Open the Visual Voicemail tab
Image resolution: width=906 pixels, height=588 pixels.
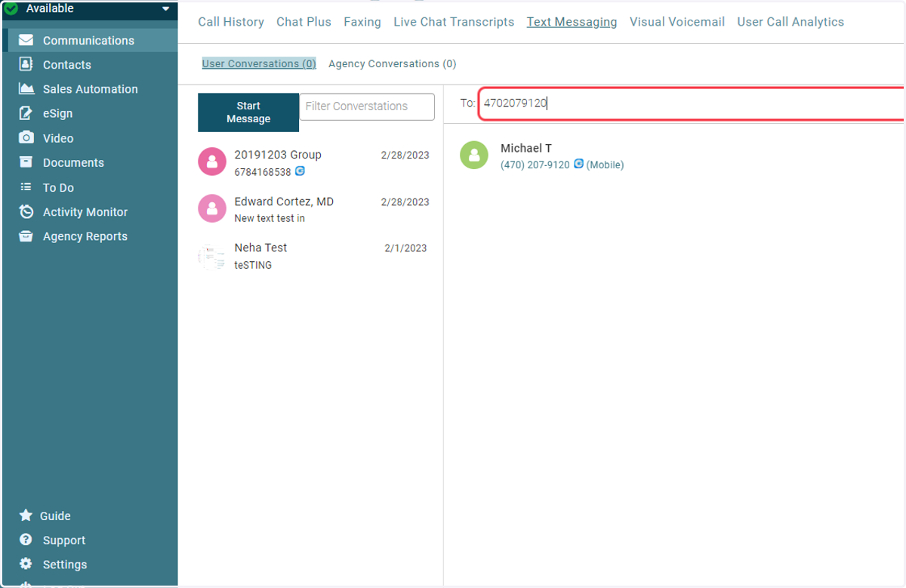(677, 22)
